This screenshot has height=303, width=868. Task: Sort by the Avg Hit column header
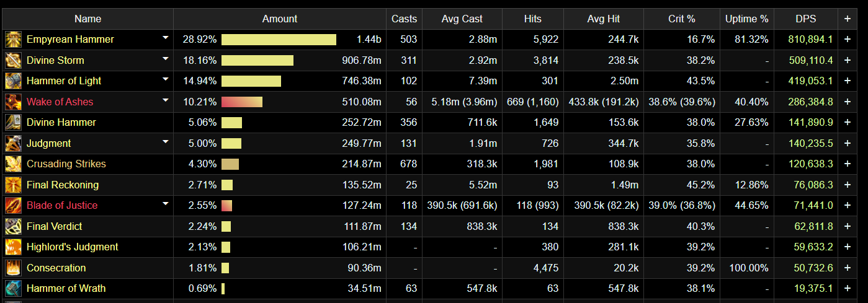coord(604,19)
